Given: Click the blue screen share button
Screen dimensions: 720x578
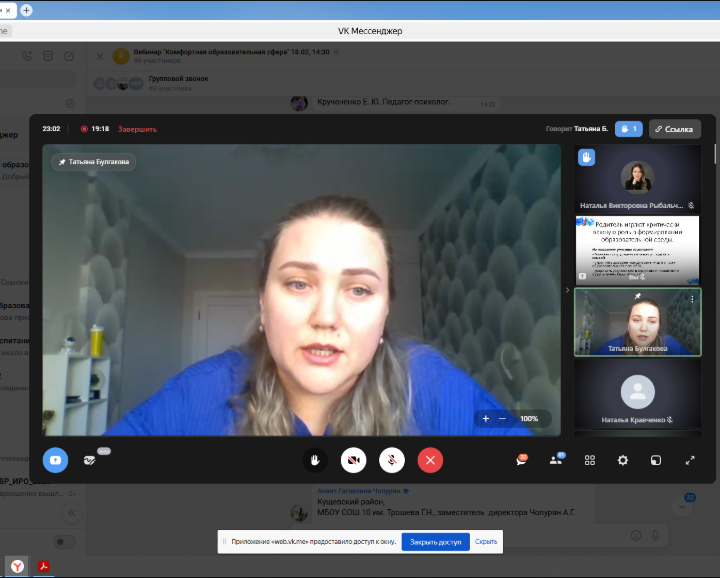Looking at the screenshot, I should (x=55, y=460).
